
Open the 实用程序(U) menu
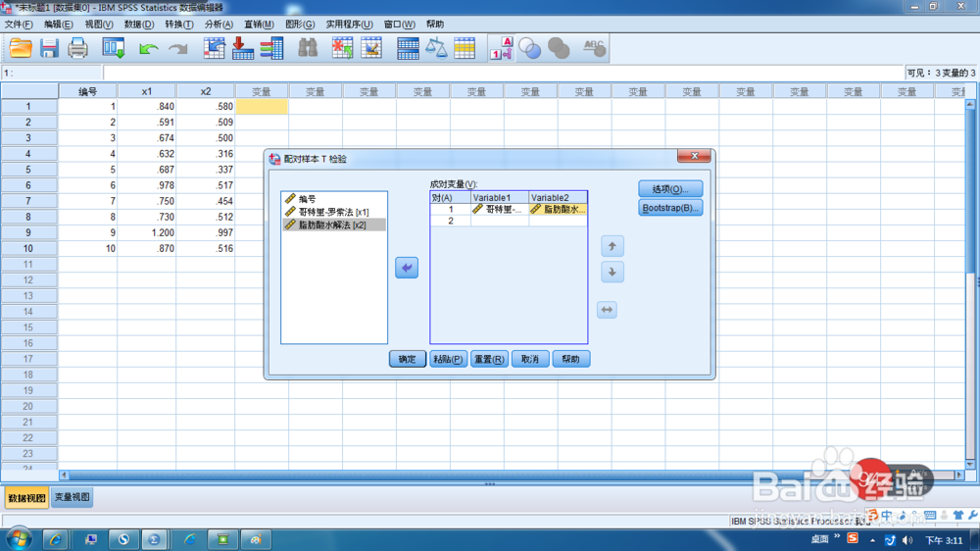(x=349, y=25)
